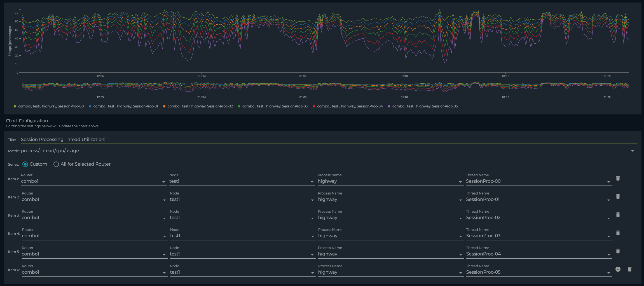Add a new series with plus icon

(x=618, y=269)
